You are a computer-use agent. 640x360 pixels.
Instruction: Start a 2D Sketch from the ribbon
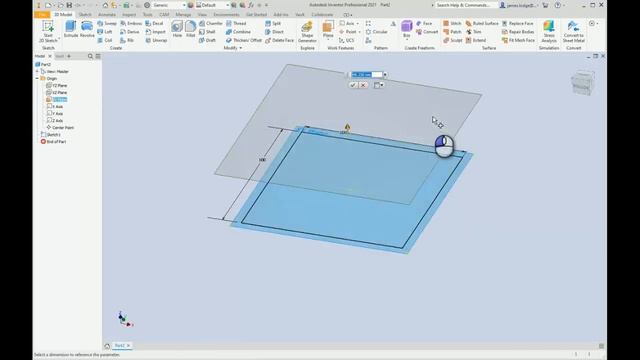pyautogui.click(x=48, y=31)
